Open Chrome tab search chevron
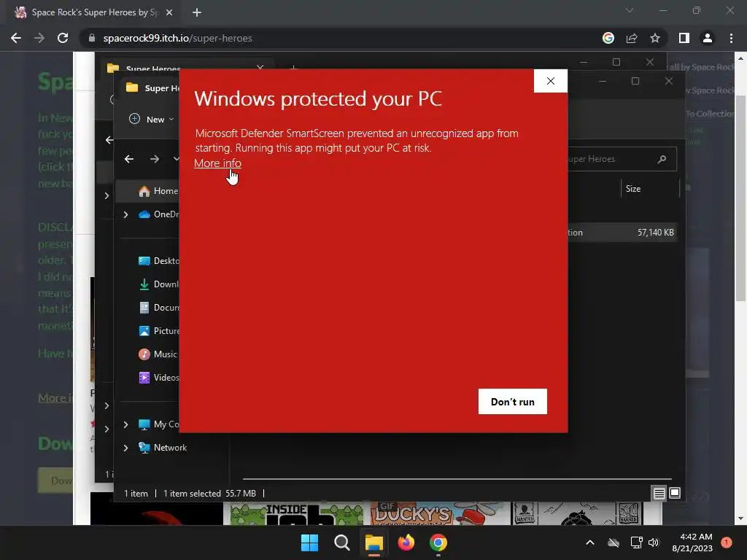The image size is (747, 560). tap(630, 10)
